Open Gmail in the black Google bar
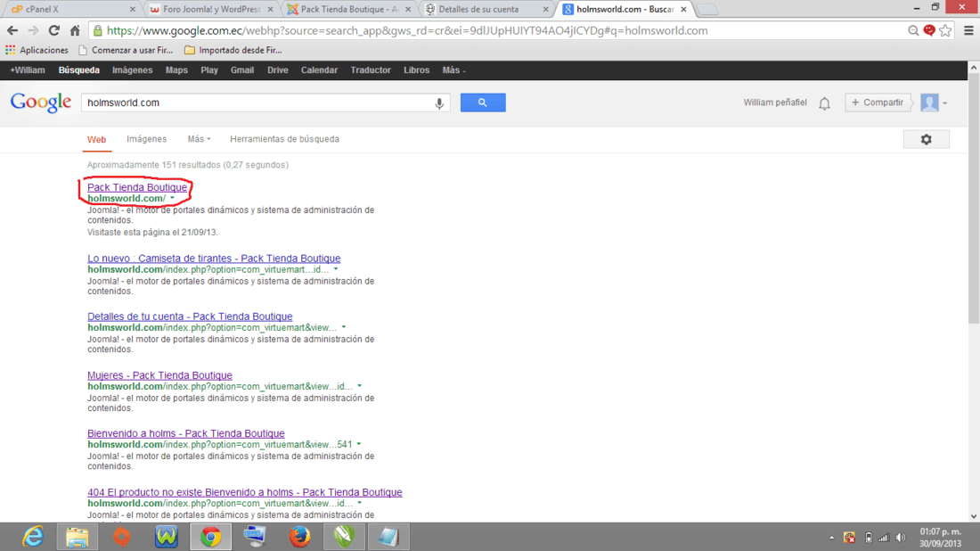The width and height of the screenshot is (980, 551). pyautogui.click(x=241, y=70)
